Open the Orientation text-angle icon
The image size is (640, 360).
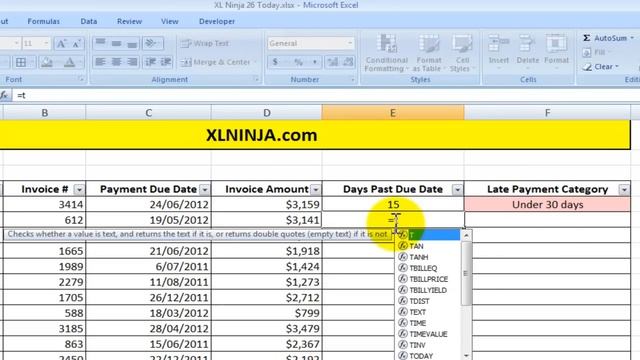click(152, 43)
